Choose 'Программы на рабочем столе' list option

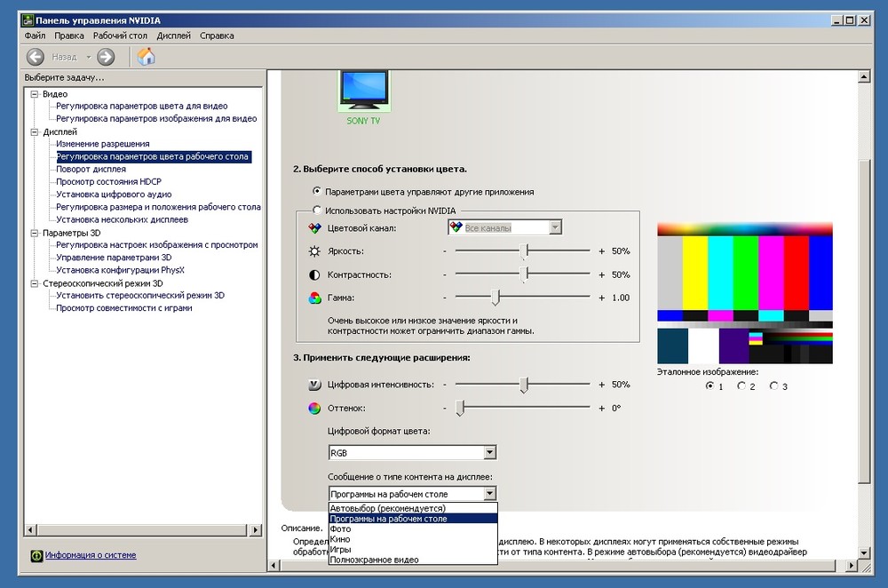[x=413, y=519]
